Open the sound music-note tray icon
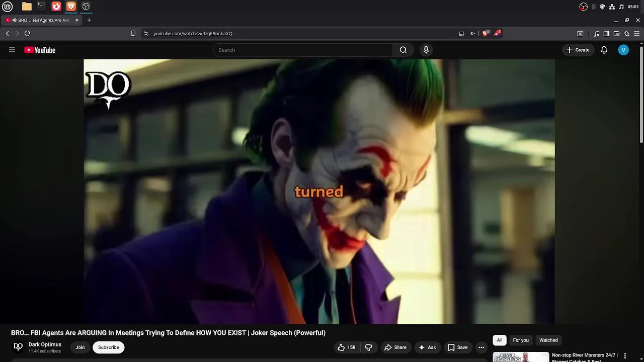This screenshot has height=362, width=644. (x=621, y=7)
